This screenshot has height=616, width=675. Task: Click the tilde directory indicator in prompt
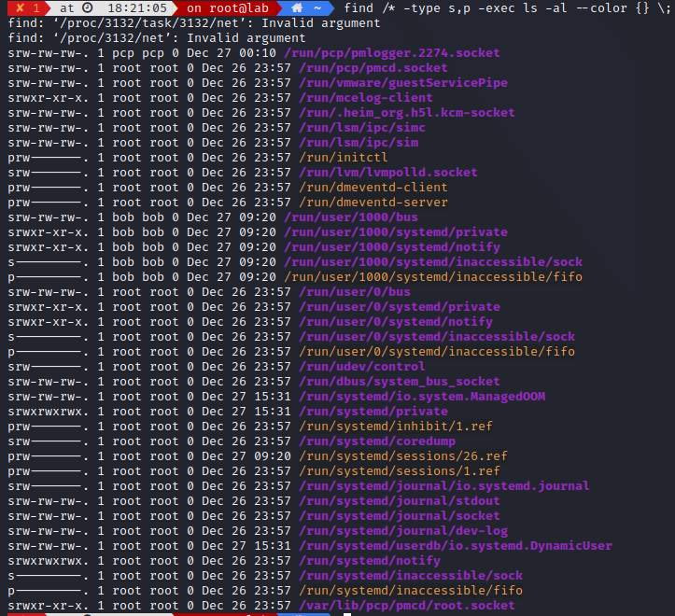pos(317,7)
